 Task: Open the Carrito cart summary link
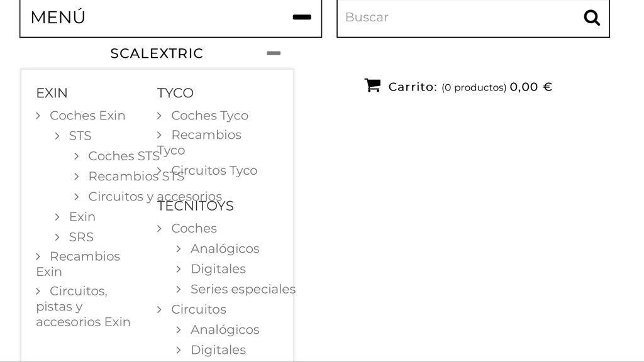(x=470, y=87)
